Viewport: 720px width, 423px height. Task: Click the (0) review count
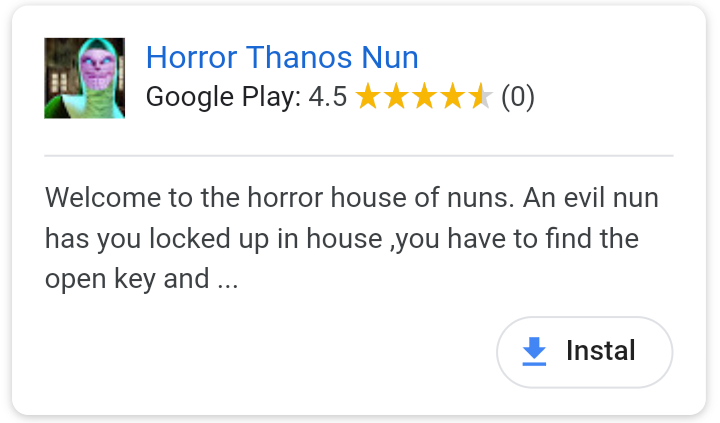[x=518, y=97]
